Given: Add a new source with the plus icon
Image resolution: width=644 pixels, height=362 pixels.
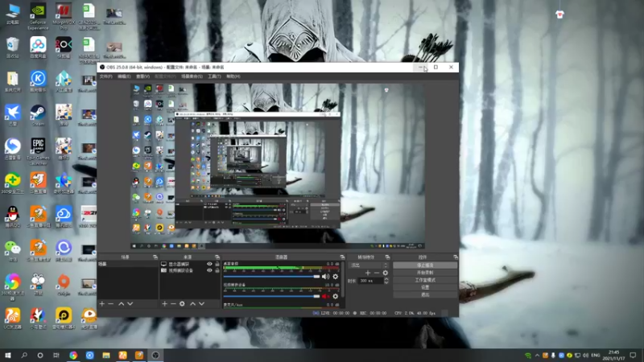Looking at the screenshot, I should tap(164, 304).
